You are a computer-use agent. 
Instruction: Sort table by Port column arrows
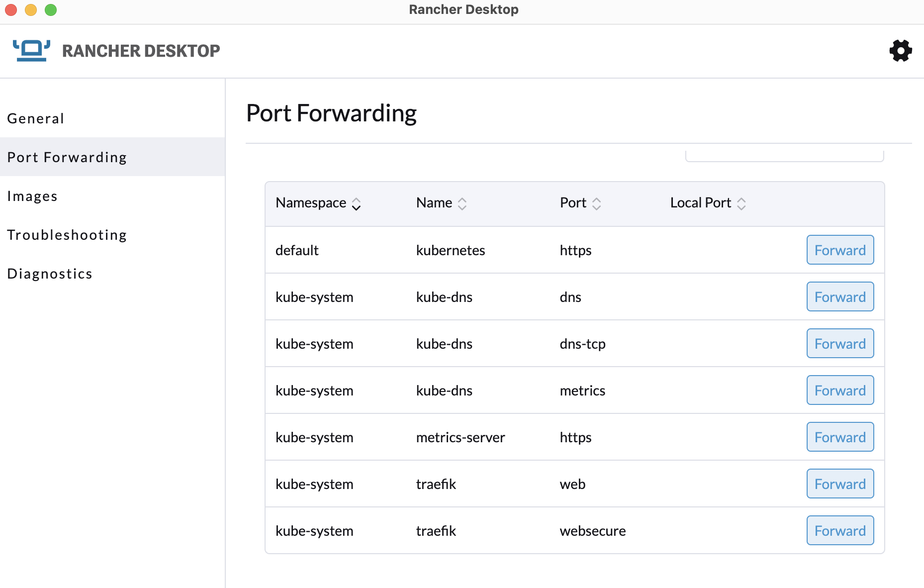point(596,204)
